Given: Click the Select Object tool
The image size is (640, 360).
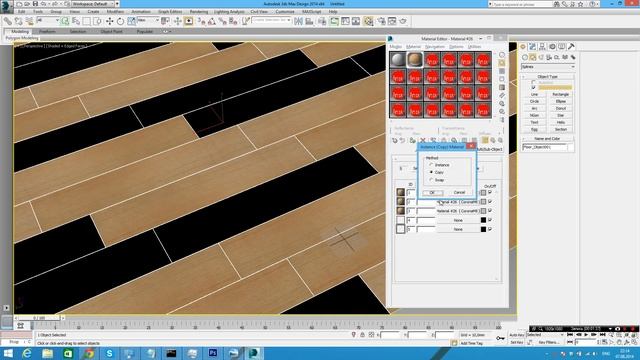Looking at the screenshot, I should click(64, 21).
